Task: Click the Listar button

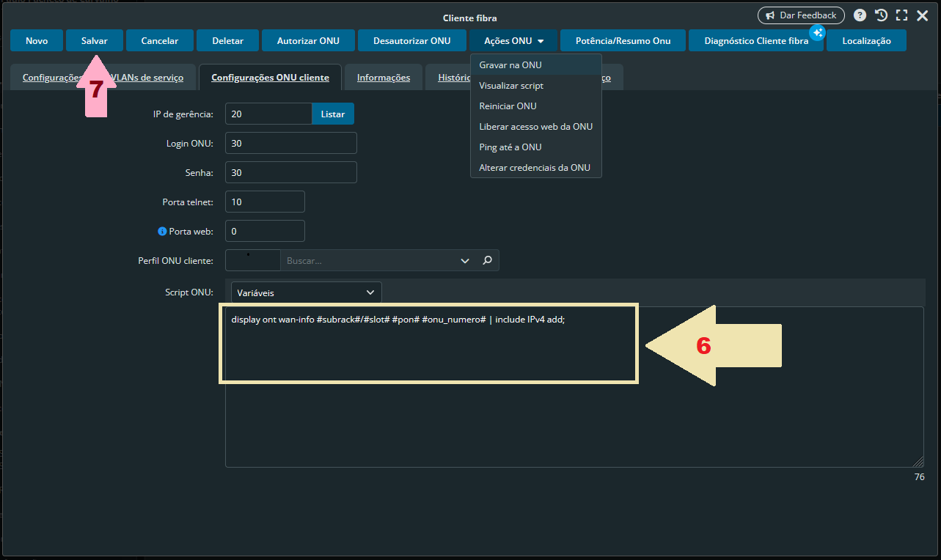Action: (332, 114)
